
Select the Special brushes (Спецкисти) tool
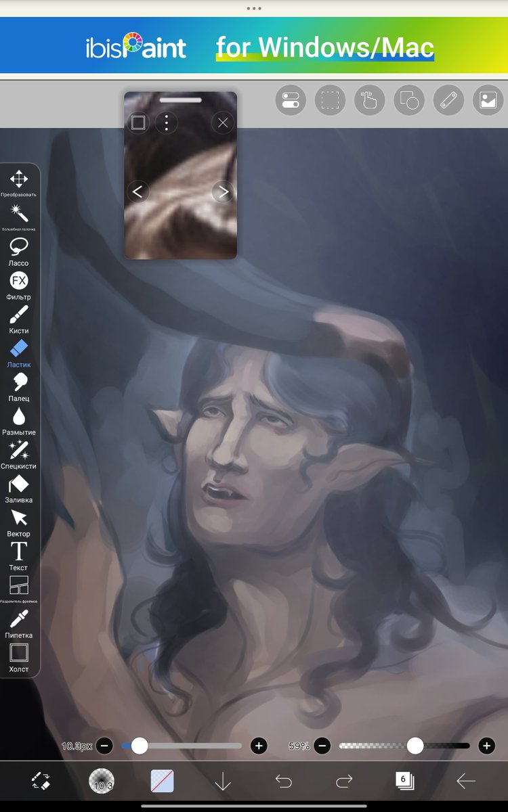(x=19, y=454)
